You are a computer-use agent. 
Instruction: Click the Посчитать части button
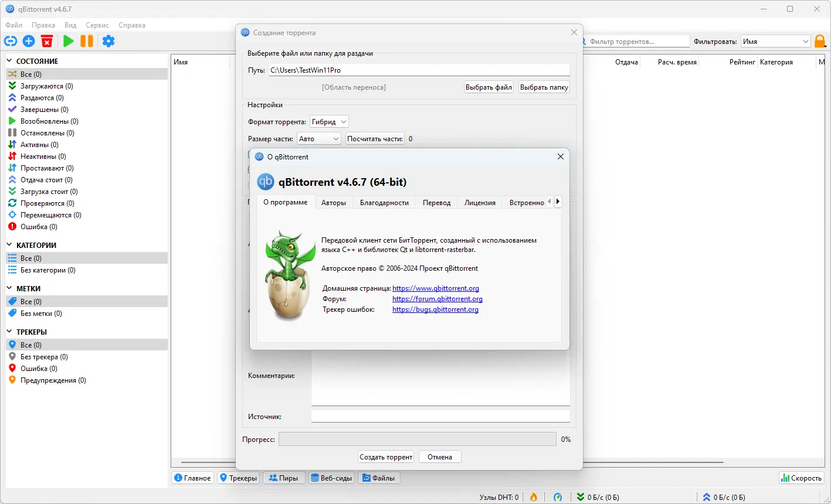point(375,139)
